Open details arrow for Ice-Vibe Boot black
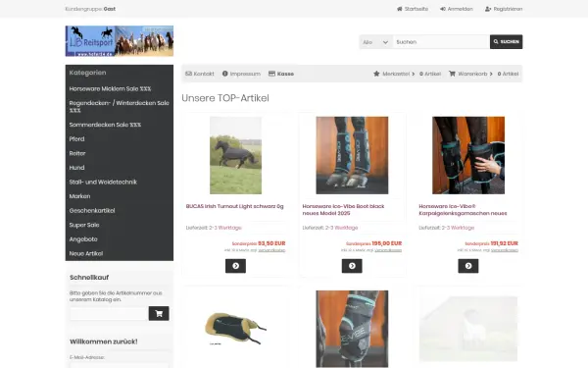Viewport: 588px width, 368px height. coord(352,266)
